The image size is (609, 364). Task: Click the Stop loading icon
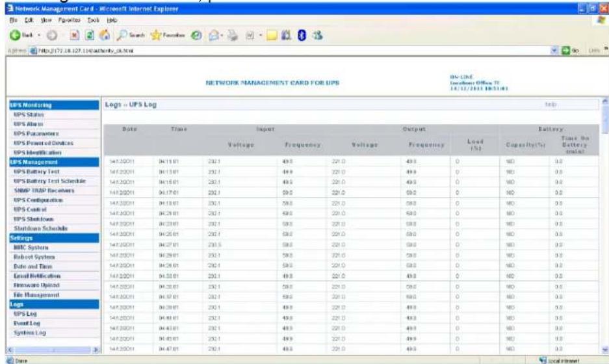(74, 35)
